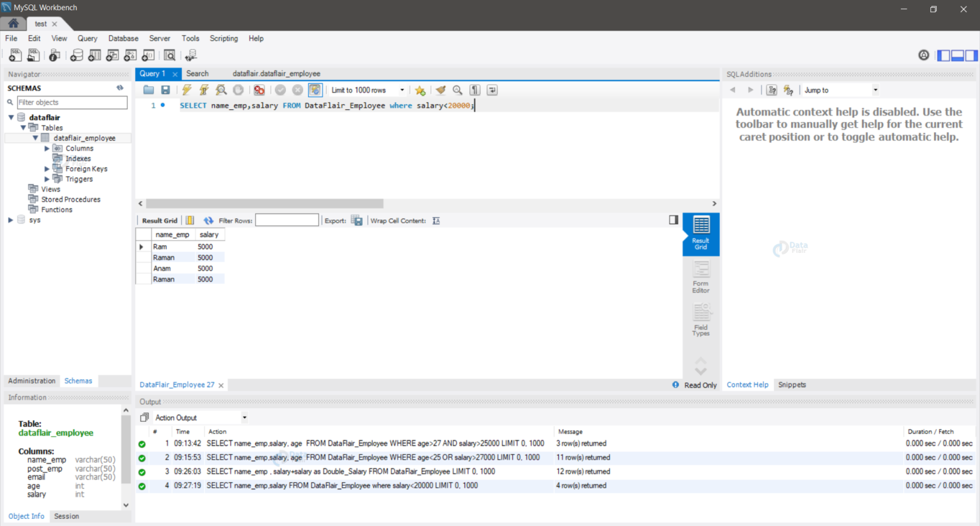Close the Query 1 tab
The height and width of the screenshot is (526, 980).
pos(175,74)
